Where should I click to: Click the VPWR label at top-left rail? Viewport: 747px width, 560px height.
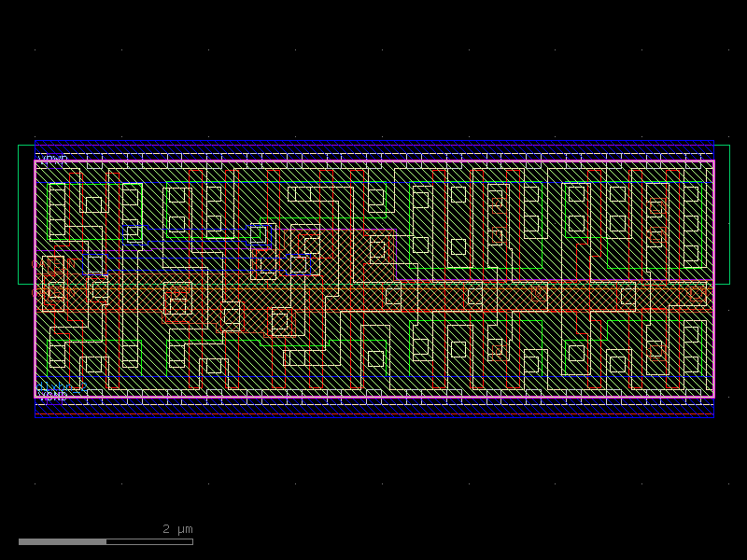coord(53,160)
